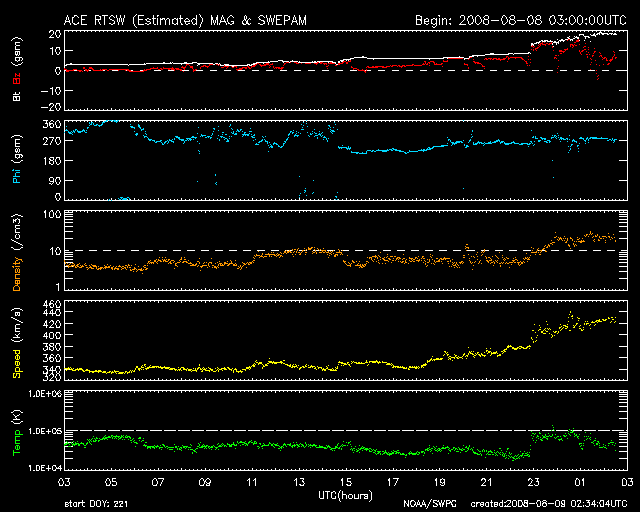This screenshot has height=512, width=640.
Task: Click the "20" value on Bt Bz axis
Action: click(55, 34)
